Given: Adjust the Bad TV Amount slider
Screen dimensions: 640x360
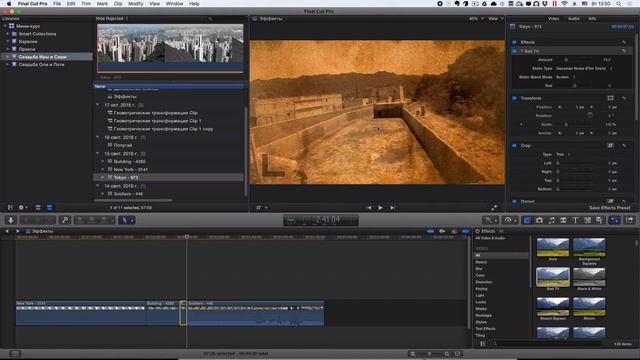Looking at the screenshot, I should (x=566, y=60).
